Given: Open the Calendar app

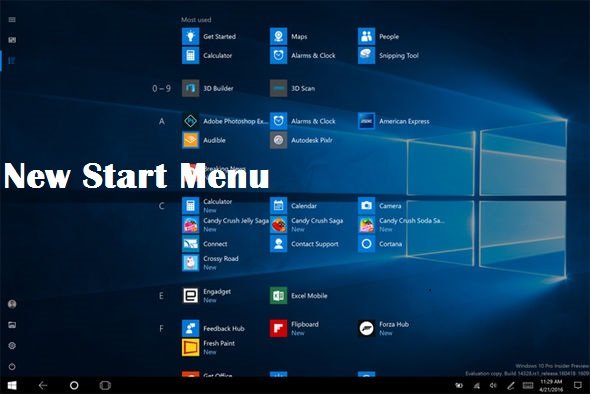Looking at the screenshot, I should (293, 205).
